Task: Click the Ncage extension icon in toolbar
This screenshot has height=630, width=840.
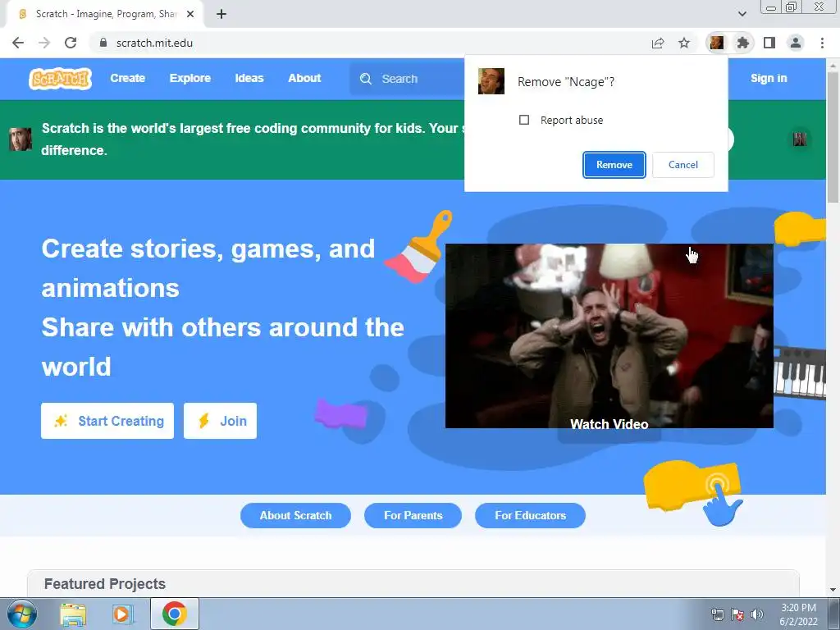Action: coord(717,43)
